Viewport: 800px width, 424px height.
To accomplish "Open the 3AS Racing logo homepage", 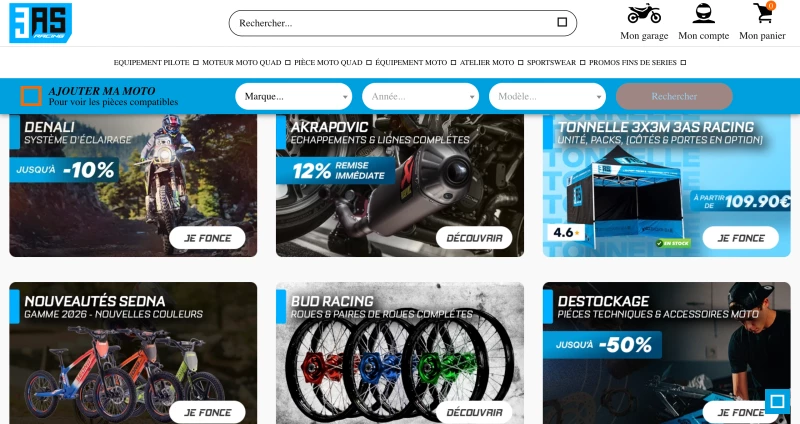I will click(40, 23).
